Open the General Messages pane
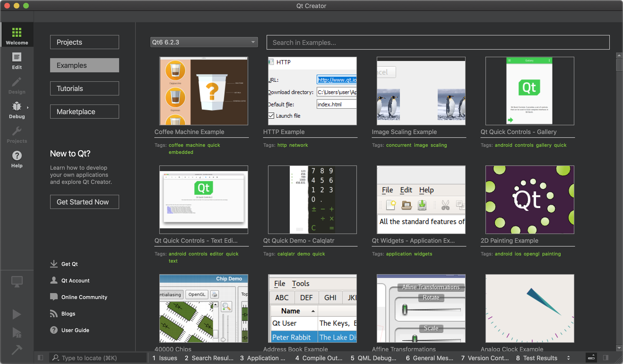The height and width of the screenshot is (364, 623). tap(429, 358)
